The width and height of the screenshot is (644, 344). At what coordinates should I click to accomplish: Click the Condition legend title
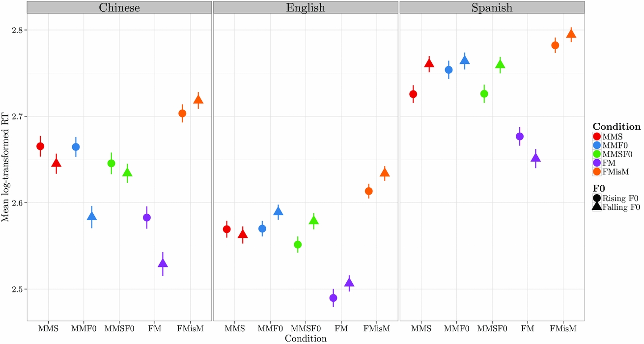[616, 127]
